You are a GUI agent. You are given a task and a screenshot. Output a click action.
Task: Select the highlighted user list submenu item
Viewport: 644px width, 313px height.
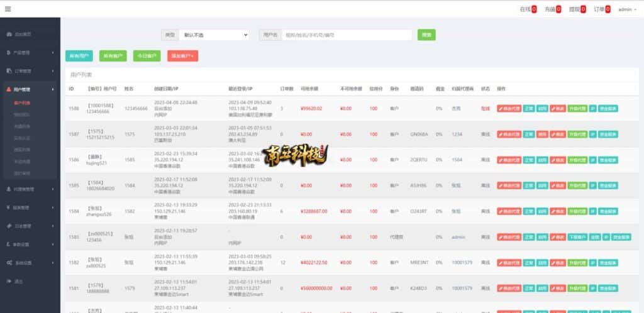[22, 103]
